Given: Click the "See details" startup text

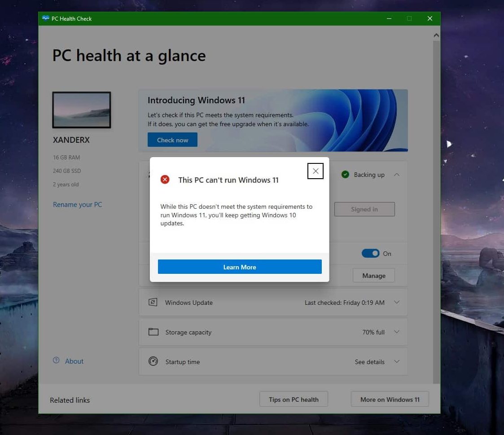Looking at the screenshot, I should [369, 362].
